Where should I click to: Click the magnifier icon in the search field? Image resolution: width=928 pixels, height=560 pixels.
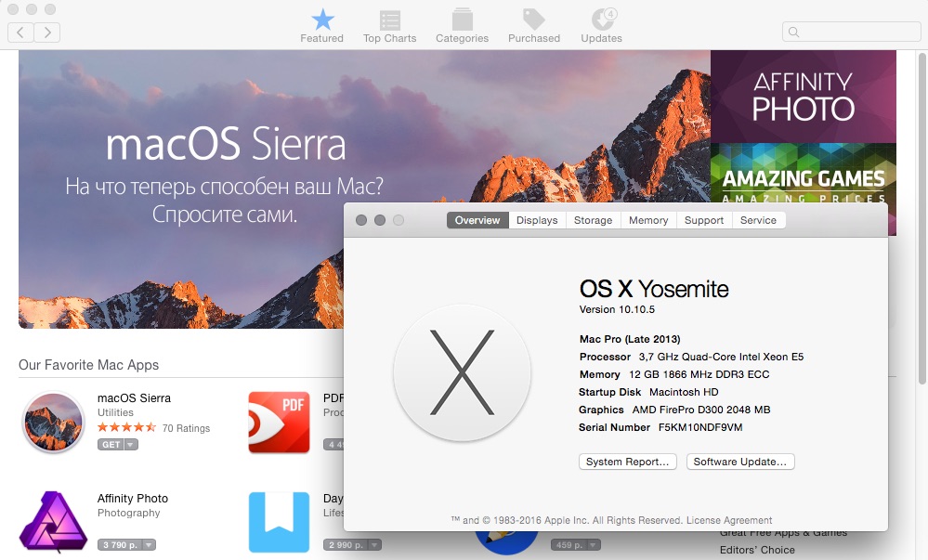[794, 32]
